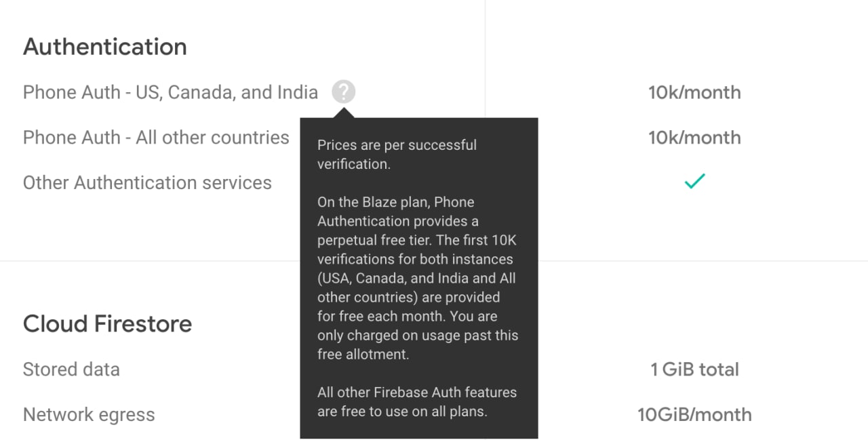Click 'only charged on usage past' tooltip line
This screenshot has width=868, height=440.
coord(418,335)
